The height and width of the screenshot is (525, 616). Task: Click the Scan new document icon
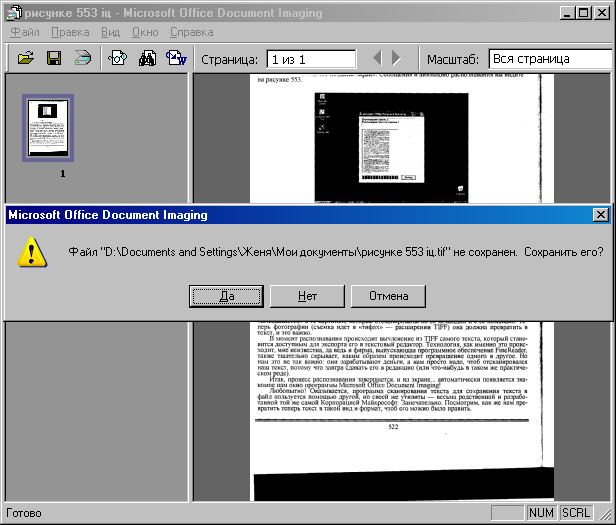point(83,58)
